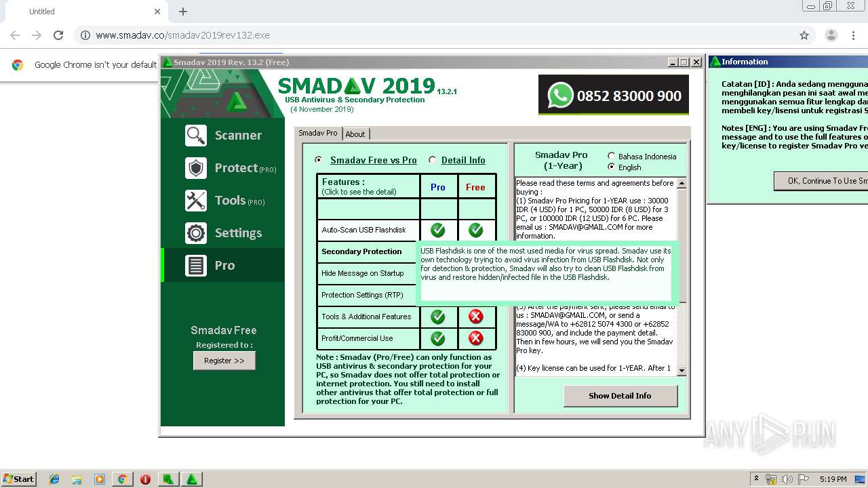
Task: Click the taskbar clock showing 5:19 PM
Action: [833, 479]
